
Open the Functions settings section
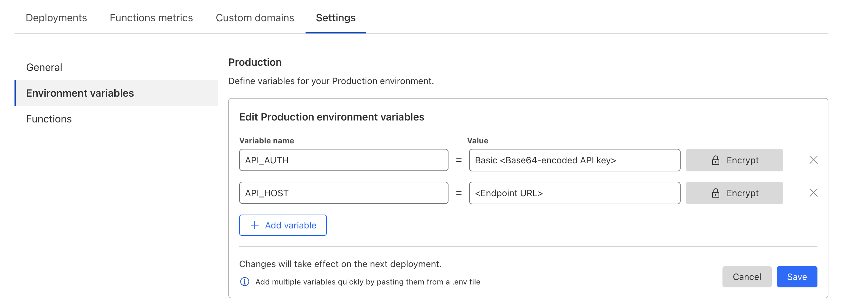point(49,119)
